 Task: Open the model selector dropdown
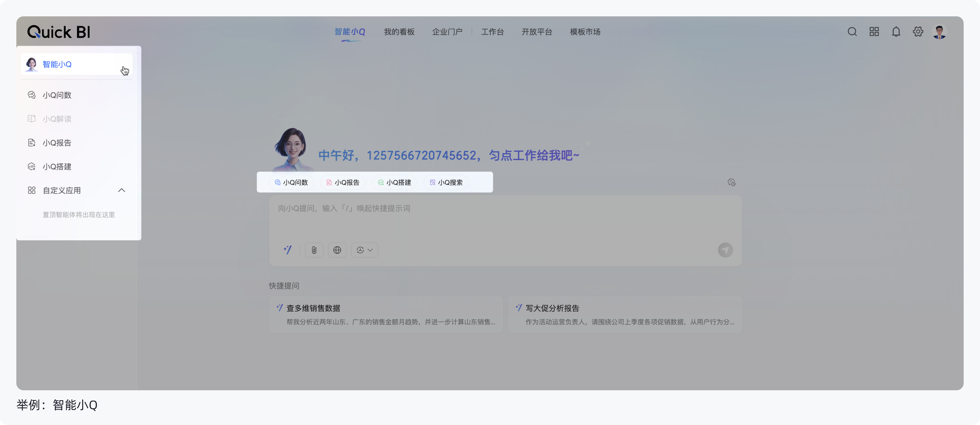tap(364, 250)
